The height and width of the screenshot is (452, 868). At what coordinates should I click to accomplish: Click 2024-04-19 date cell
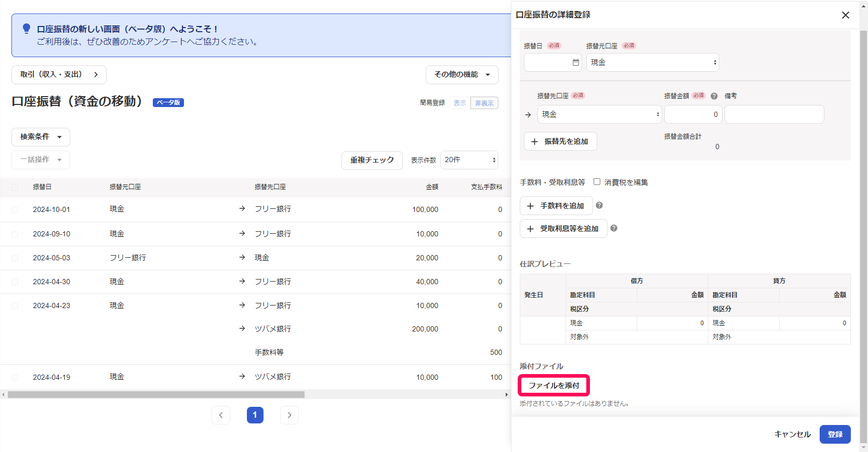coord(51,377)
